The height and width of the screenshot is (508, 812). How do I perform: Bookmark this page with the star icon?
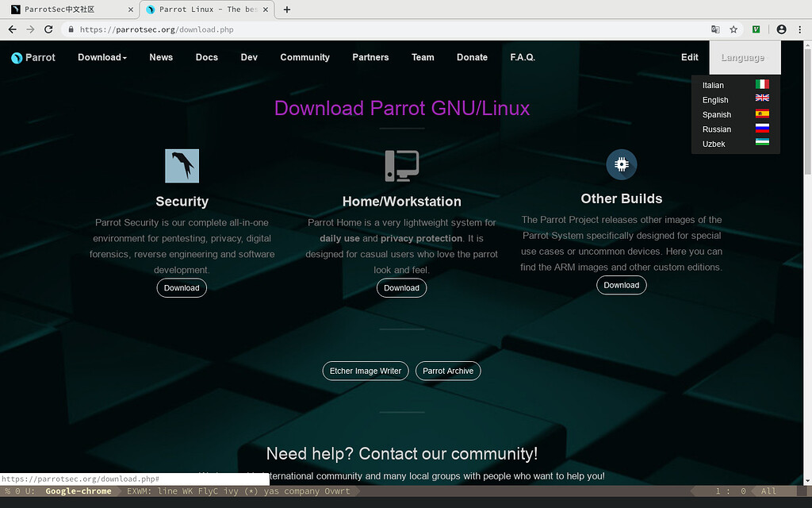736,29
